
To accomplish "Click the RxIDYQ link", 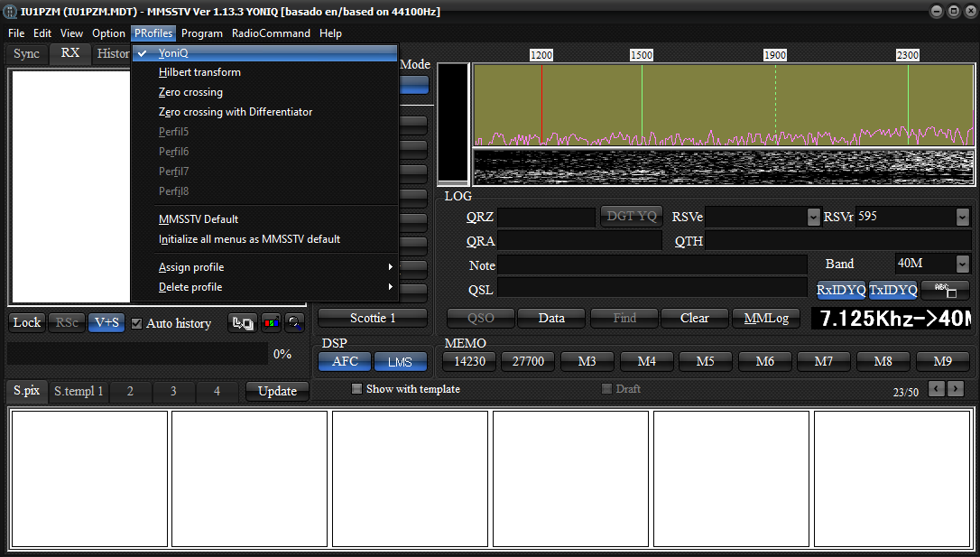I will tap(841, 291).
